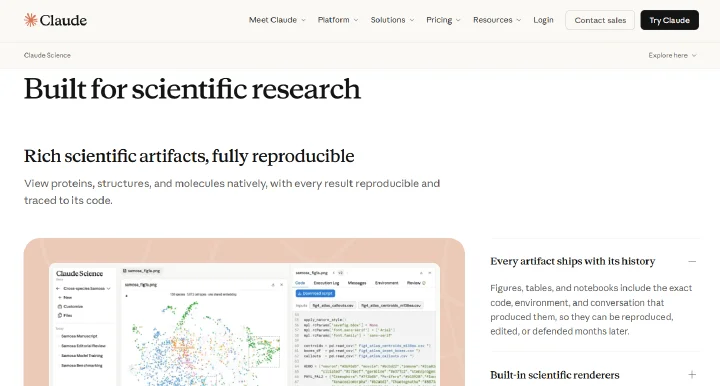Screen dimensions: 720x386
Task: Click the Contact sales button
Action: pyautogui.click(x=600, y=20)
